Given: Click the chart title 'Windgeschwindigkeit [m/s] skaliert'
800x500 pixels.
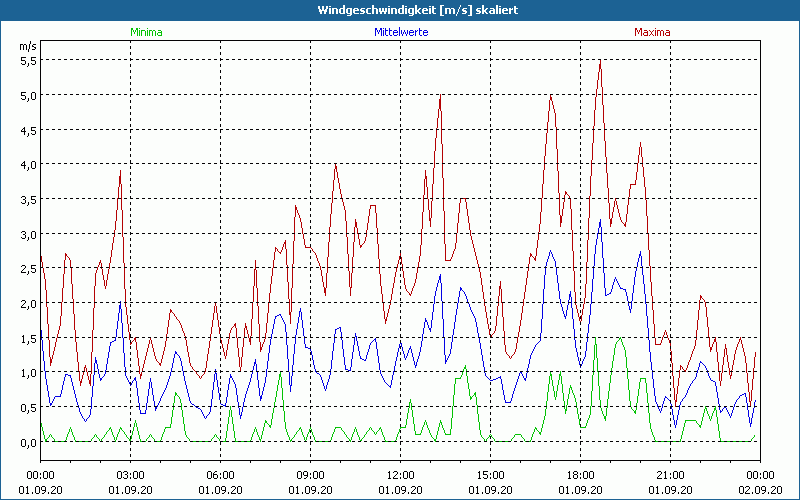Looking at the screenshot, I should [x=418, y=10].
